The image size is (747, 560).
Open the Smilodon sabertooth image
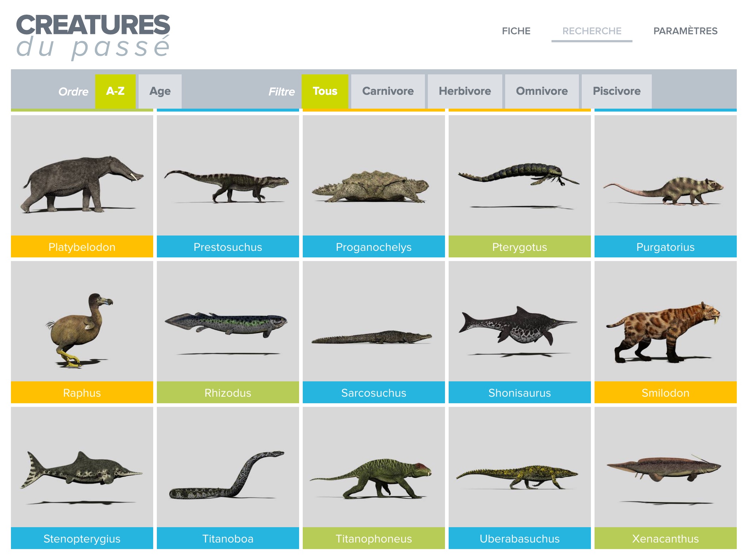666,321
